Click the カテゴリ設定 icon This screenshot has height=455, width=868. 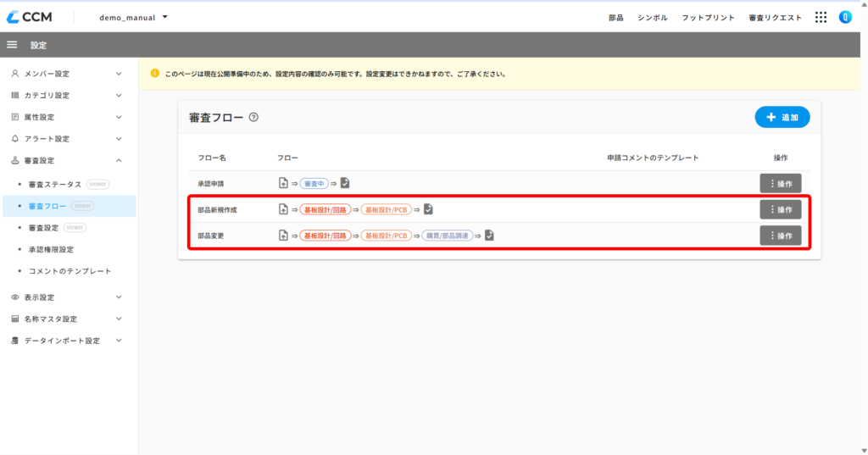click(x=15, y=95)
